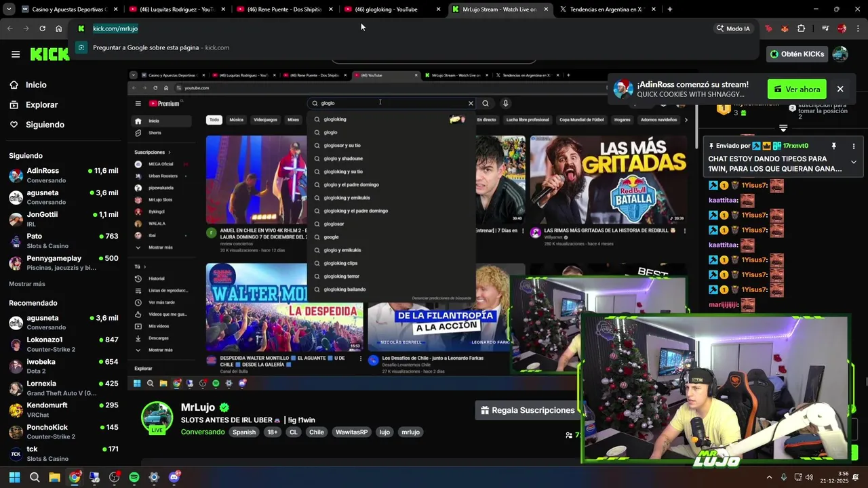868x488 pixels.
Task: Open Kendomurft VRChat channel
Action: point(63,409)
